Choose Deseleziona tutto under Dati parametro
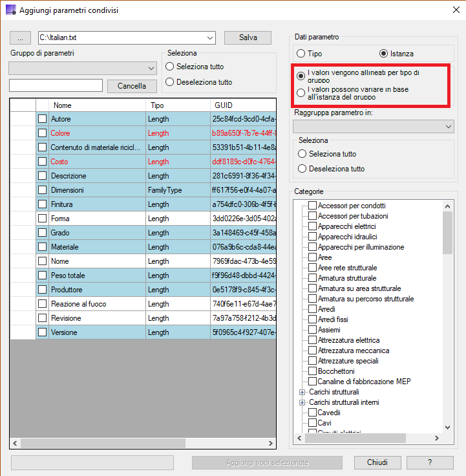This screenshot has width=466, height=476. point(302,169)
